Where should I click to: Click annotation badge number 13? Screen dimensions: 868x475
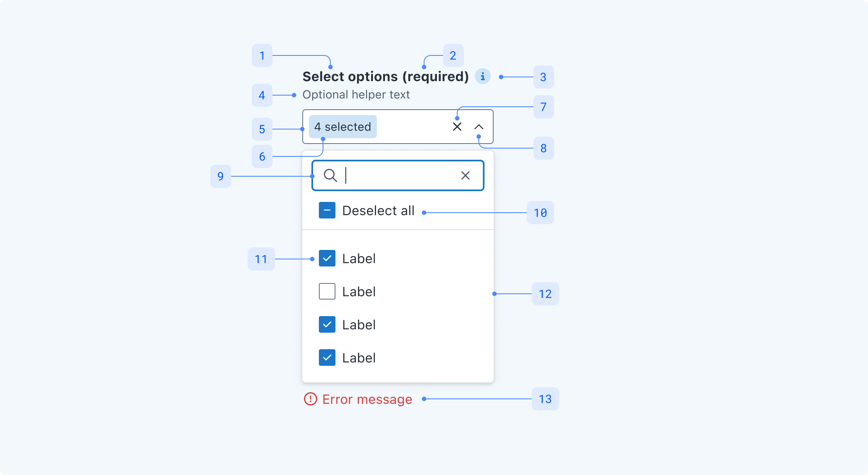(545, 399)
